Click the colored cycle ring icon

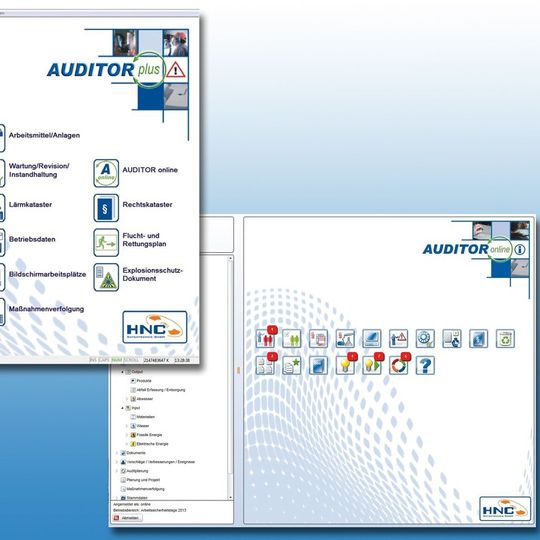pos(398,365)
